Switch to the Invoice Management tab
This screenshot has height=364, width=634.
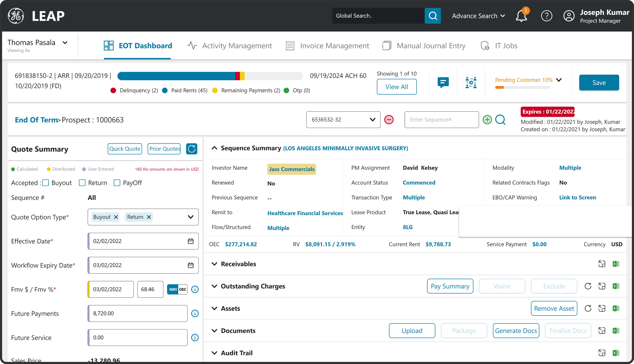327,46
